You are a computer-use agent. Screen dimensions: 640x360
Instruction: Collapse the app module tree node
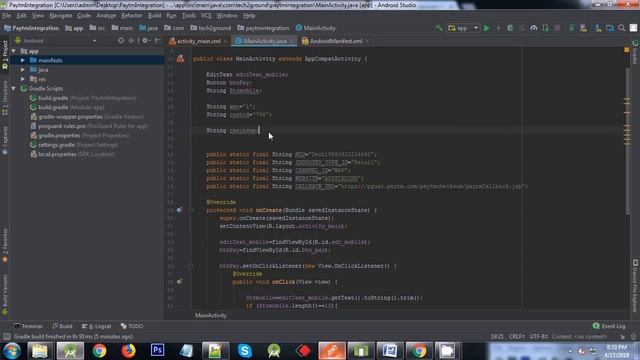14,51
